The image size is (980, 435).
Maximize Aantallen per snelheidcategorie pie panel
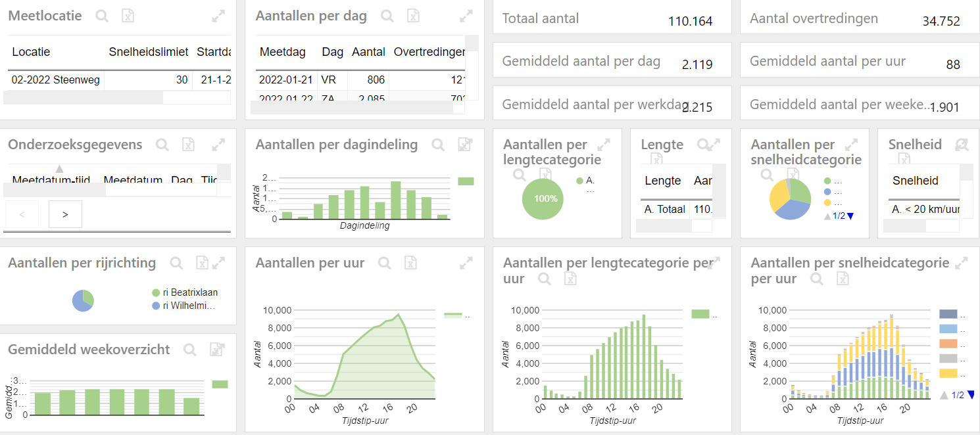(851, 145)
